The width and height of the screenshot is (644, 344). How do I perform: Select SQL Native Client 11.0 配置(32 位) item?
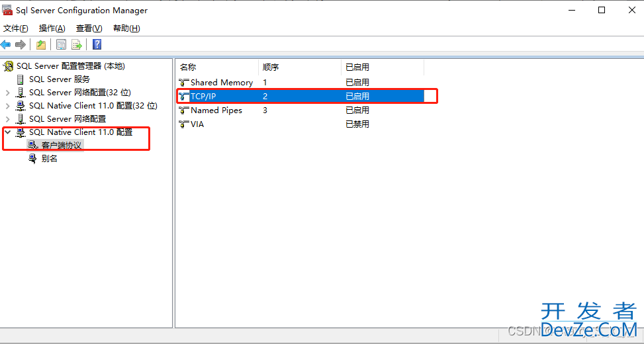(x=93, y=105)
